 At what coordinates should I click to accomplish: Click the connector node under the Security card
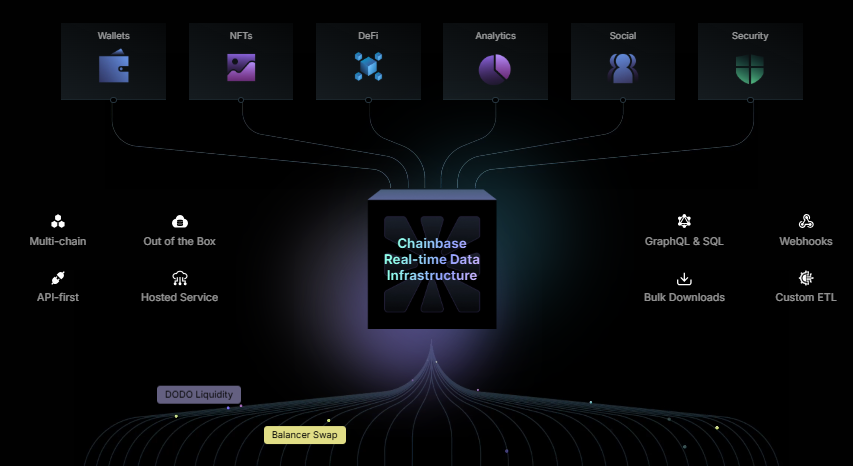(x=750, y=100)
